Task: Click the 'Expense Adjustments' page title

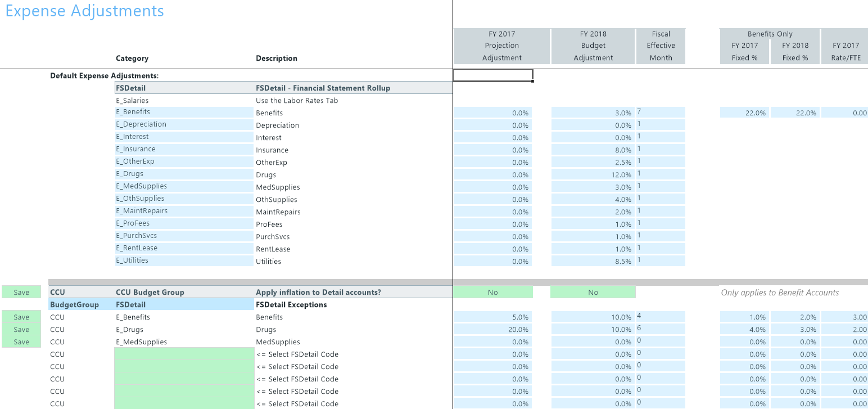Action: (x=84, y=11)
